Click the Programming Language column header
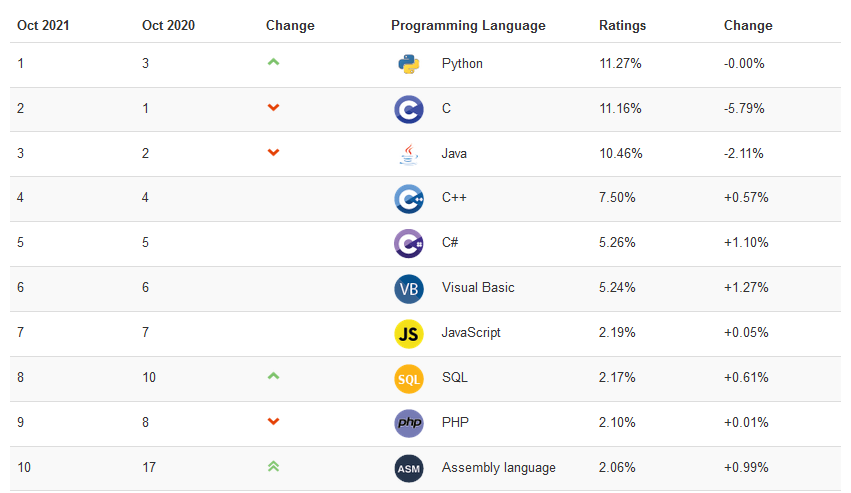The width and height of the screenshot is (851, 493). tap(468, 26)
